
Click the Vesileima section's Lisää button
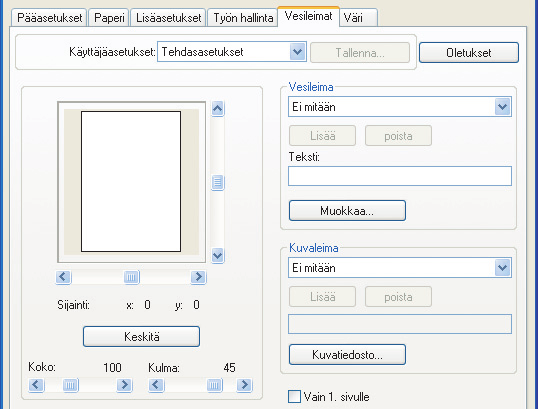pyautogui.click(x=323, y=136)
